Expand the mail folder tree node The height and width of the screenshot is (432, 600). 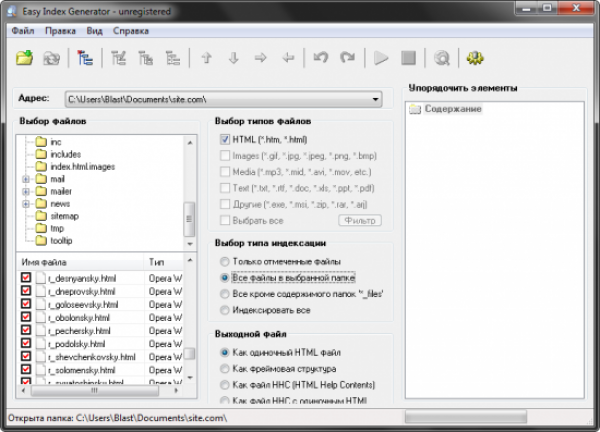25,179
